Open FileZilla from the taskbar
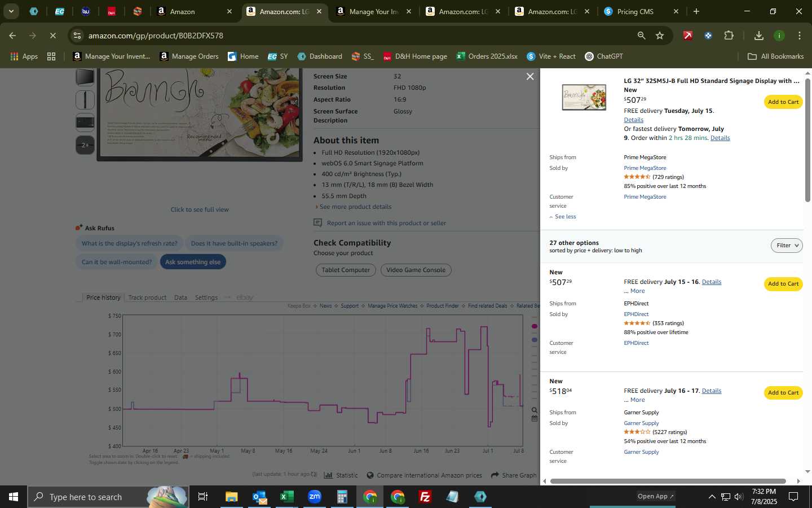The width and height of the screenshot is (812, 508). click(x=425, y=497)
